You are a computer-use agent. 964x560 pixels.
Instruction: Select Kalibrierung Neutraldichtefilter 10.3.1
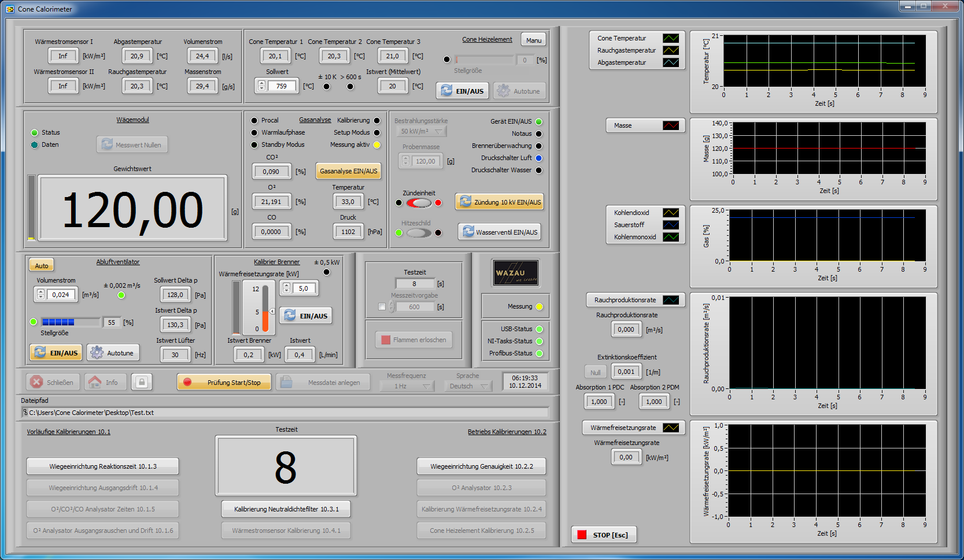[x=286, y=509]
